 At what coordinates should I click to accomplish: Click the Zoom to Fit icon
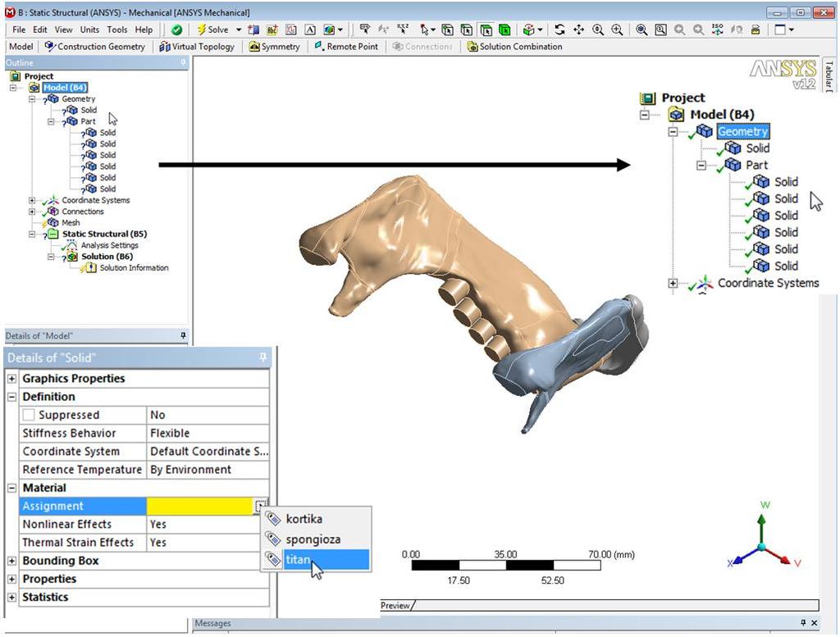click(641, 30)
